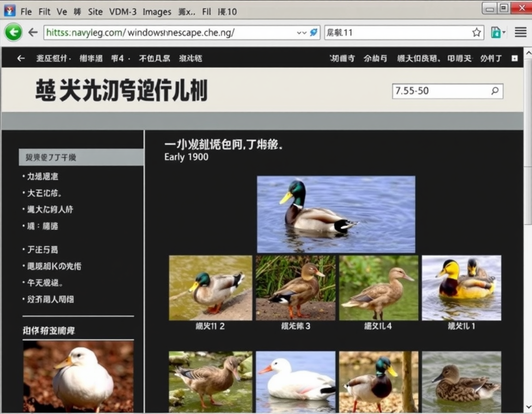Select the highlighted gray sidebar header item

81,157
